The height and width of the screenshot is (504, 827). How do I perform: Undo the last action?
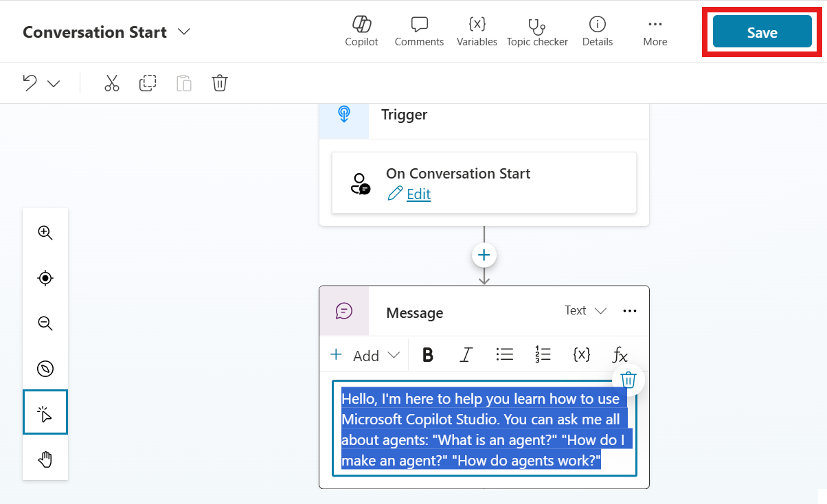tap(30, 83)
